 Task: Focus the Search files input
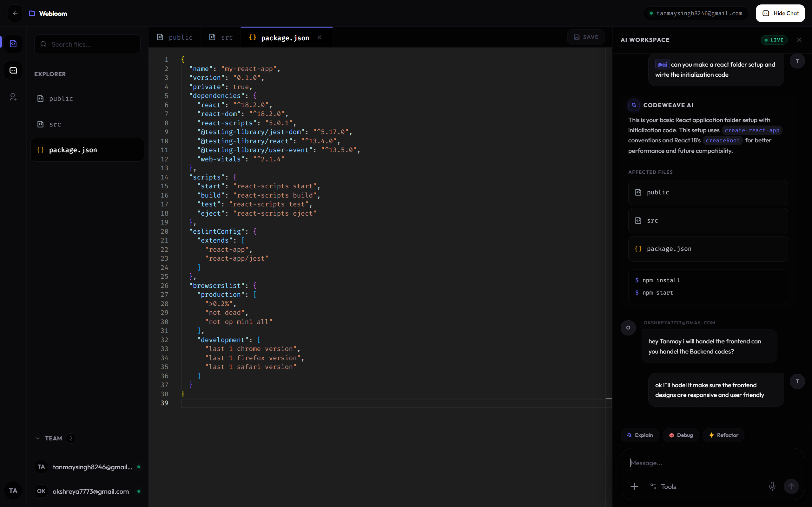coord(87,44)
